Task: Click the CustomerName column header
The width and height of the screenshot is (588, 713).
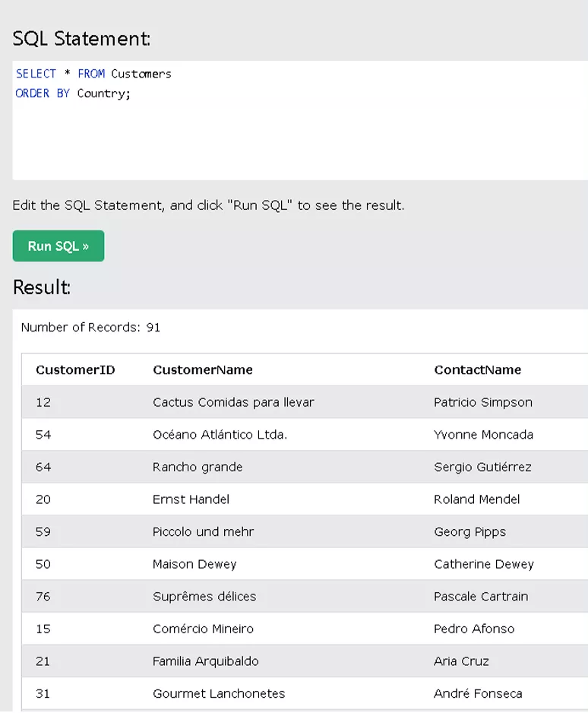Action: [x=203, y=369]
